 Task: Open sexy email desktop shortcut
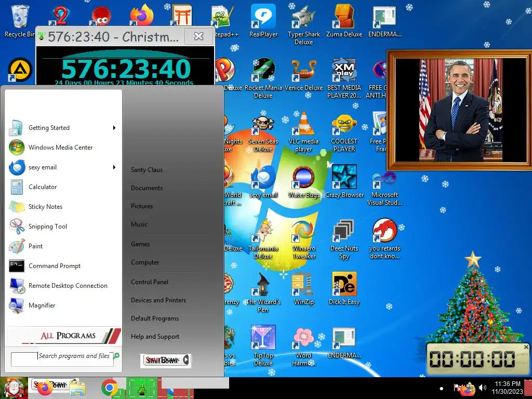click(x=263, y=182)
